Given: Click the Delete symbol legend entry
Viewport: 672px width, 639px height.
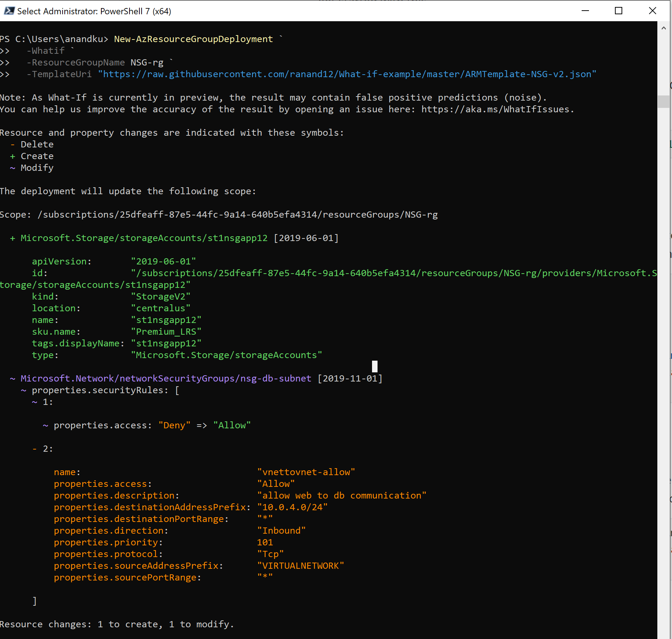Looking at the screenshot, I should (x=32, y=144).
